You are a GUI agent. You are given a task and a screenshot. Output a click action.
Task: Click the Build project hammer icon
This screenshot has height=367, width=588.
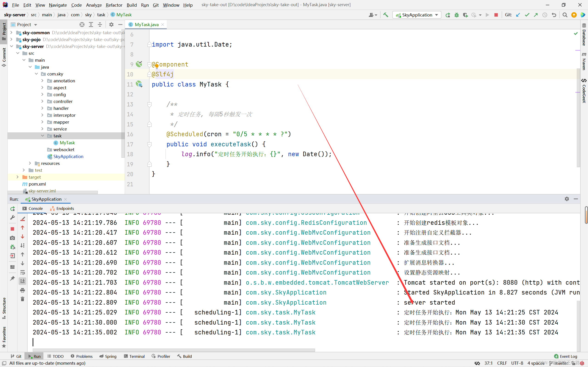[386, 15]
